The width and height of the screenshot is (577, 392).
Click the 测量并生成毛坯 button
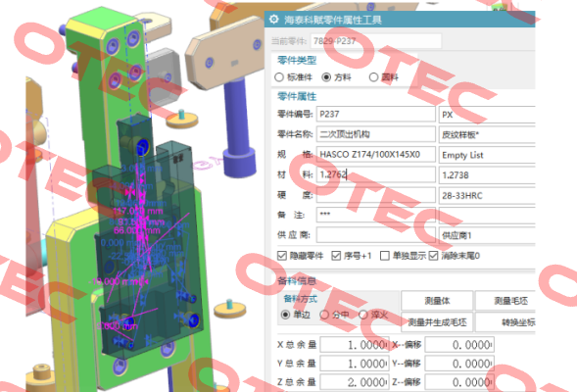(x=437, y=322)
